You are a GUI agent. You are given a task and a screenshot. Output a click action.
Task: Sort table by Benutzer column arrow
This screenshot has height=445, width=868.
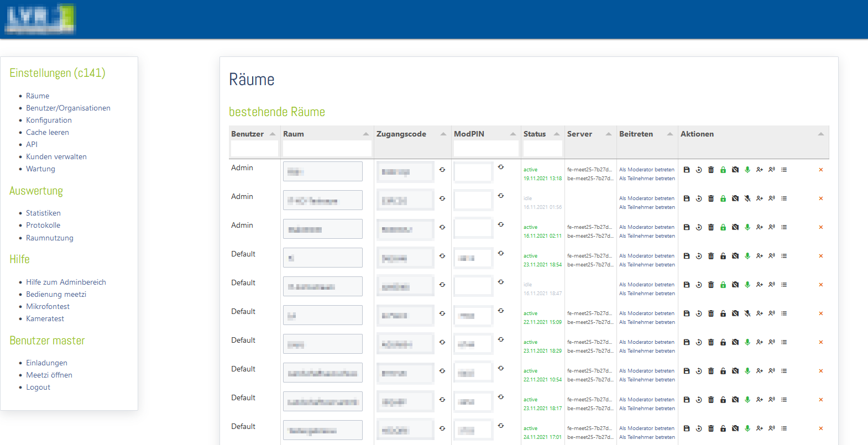pyautogui.click(x=273, y=134)
